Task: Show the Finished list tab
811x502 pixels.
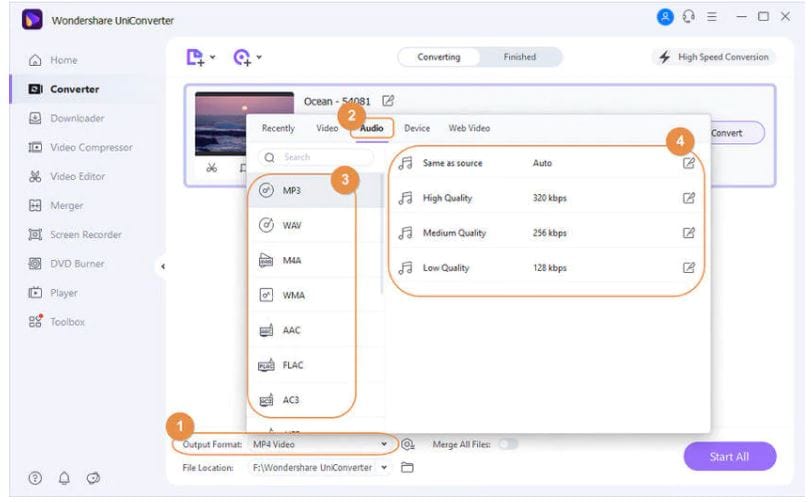Action: pos(520,57)
